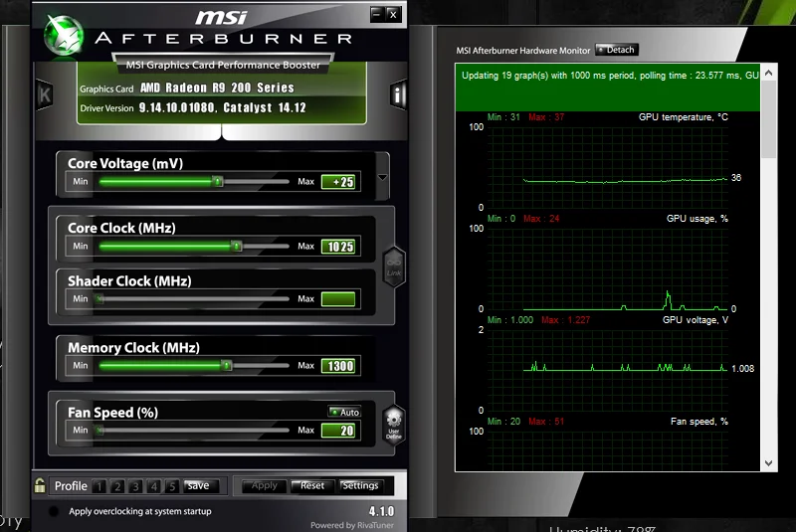Open the Kombustor K side button

click(x=45, y=94)
